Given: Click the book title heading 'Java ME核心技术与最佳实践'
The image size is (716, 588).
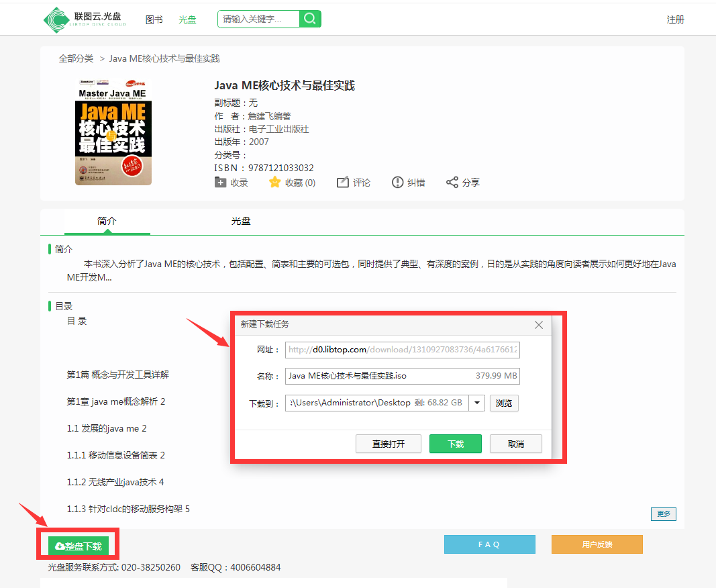Looking at the screenshot, I should (285, 85).
